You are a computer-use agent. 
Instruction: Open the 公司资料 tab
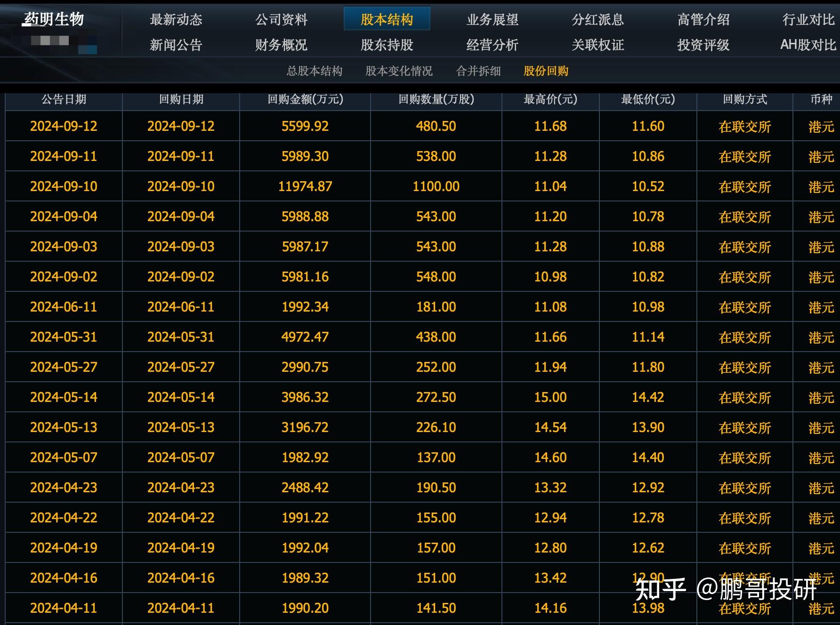282,19
